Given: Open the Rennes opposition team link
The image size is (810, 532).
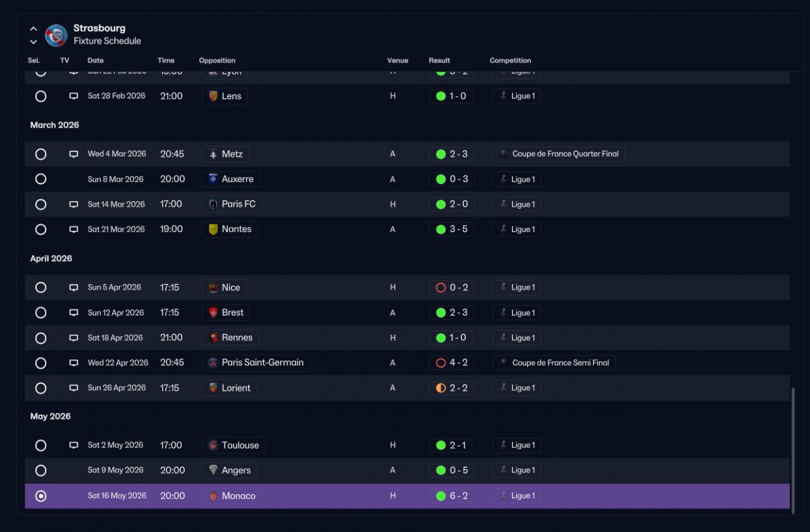Looking at the screenshot, I should click(x=230, y=338).
